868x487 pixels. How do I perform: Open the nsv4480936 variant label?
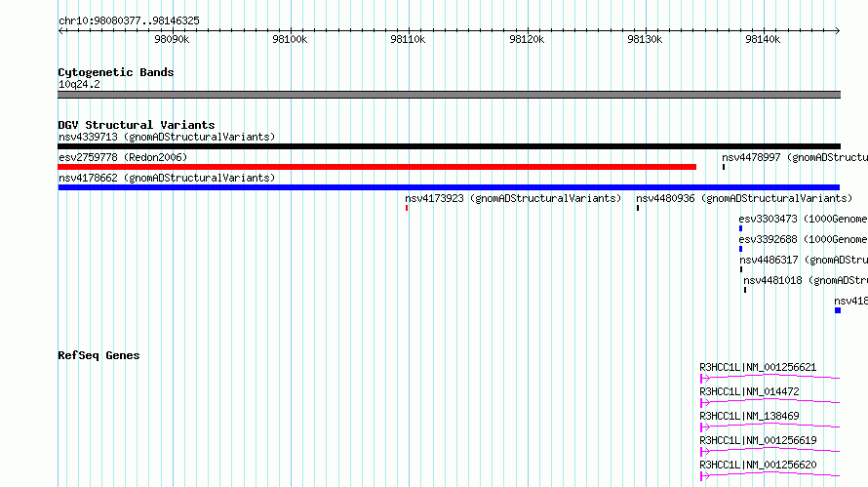pyautogui.click(x=744, y=198)
